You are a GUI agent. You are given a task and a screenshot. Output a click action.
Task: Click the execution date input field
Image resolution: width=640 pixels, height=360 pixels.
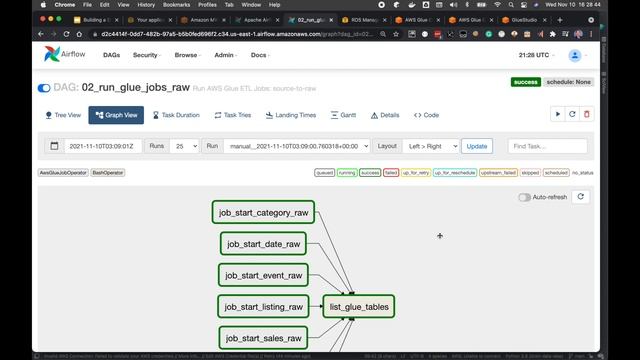coord(103,146)
